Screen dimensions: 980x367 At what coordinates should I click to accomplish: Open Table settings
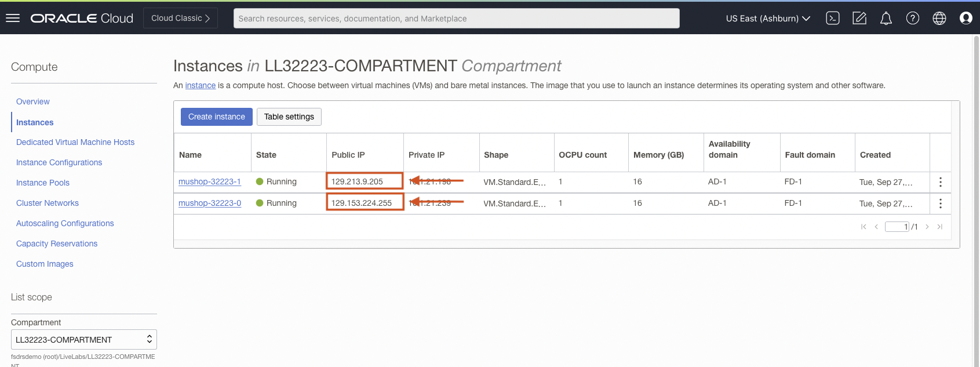[x=289, y=117]
